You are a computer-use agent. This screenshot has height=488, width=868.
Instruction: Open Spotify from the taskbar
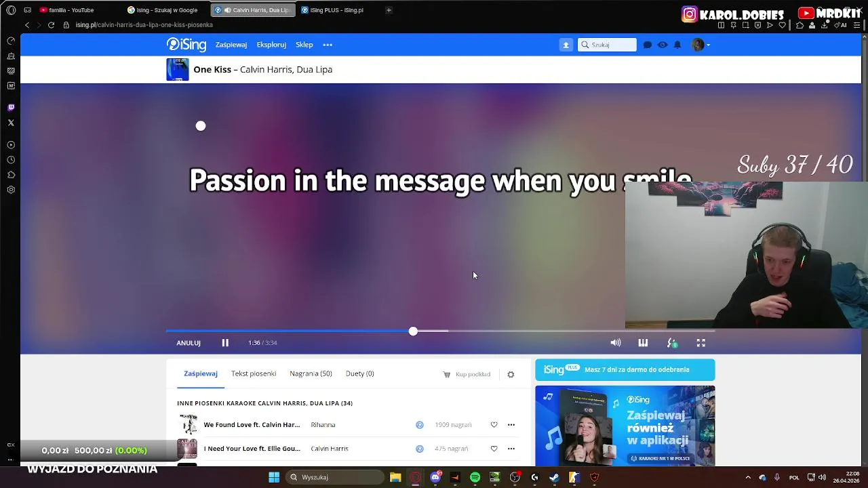coord(475,477)
